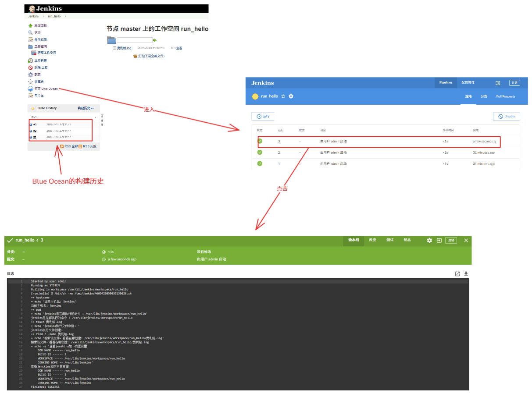Click the 注销 button in the blue header
This screenshot has width=532, height=397.
tap(514, 83)
